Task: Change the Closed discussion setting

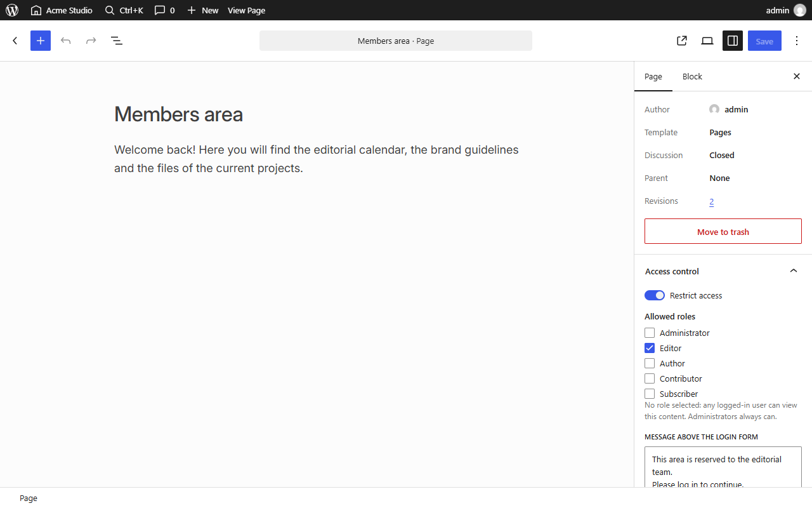Action: 722,155
